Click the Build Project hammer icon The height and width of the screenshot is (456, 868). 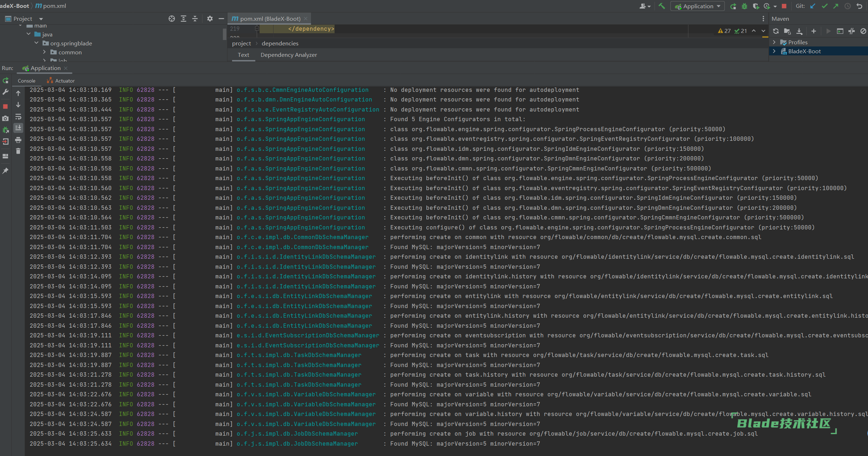[x=662, y=6]
